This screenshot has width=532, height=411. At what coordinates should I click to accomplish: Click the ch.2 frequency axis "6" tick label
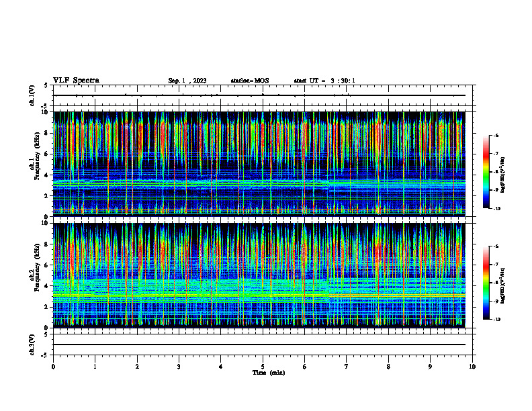(46, 265)
